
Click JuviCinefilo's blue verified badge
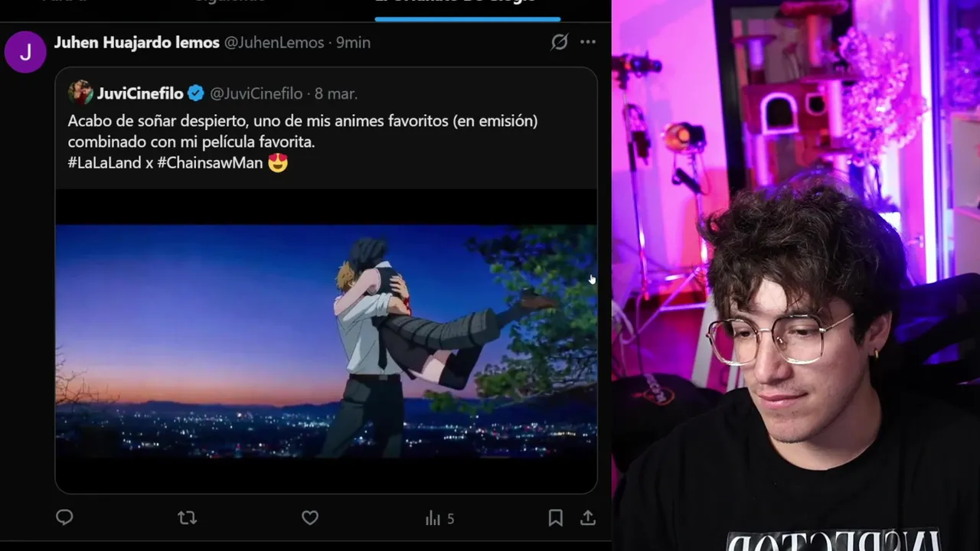click(196, 93)
